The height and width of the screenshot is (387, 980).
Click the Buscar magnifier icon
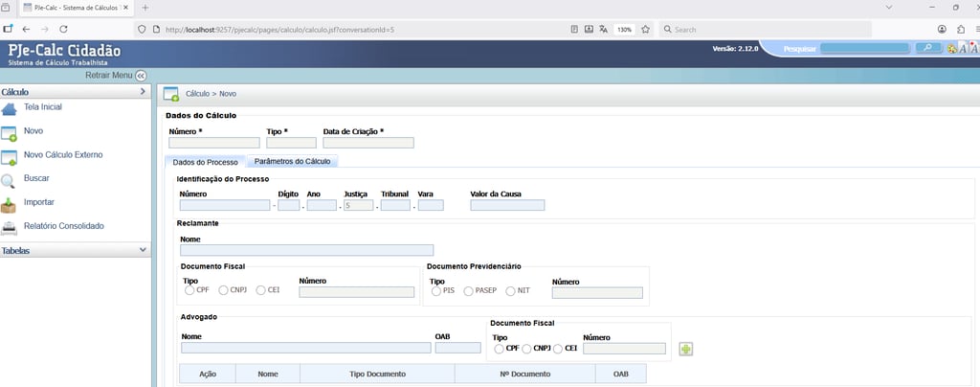coord(8,181)
